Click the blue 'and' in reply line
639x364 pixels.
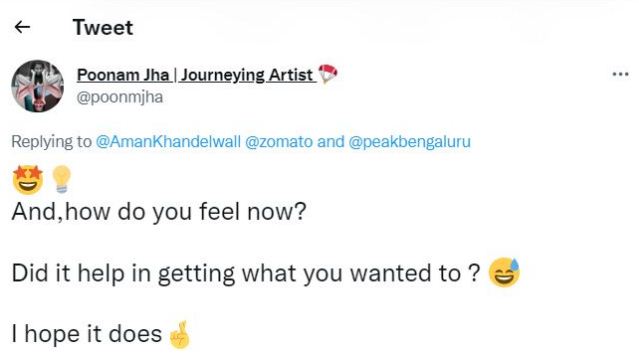coord(331,141)
